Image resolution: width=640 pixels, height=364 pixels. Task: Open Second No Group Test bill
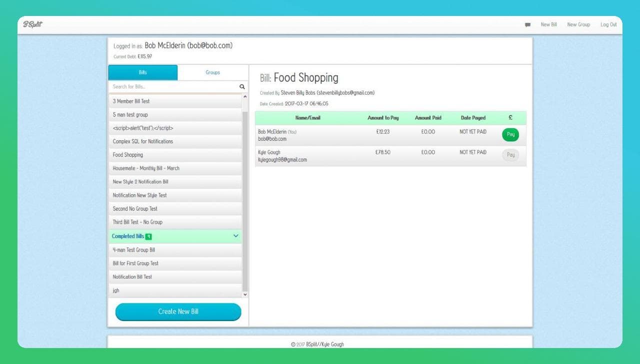coord(175,209)
